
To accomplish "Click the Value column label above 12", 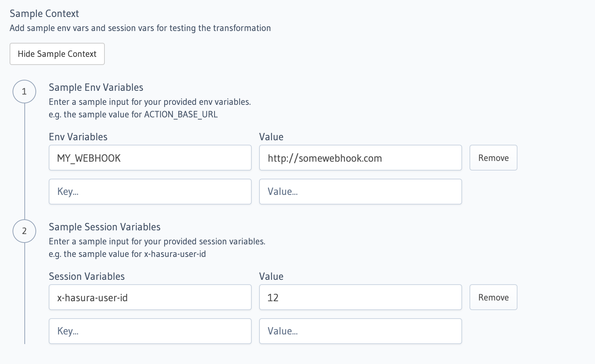I will coord(271,276).
